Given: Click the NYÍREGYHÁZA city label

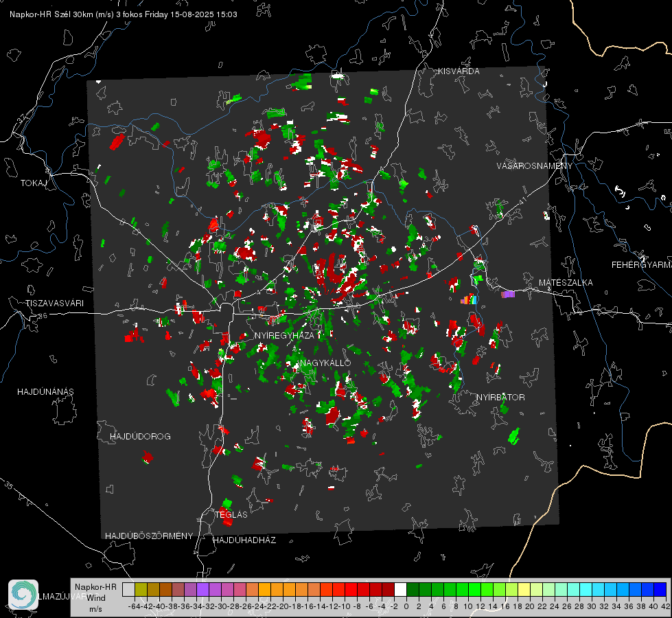Looking at the screenshot, I should pyautogui.click(x=284, y=335).
